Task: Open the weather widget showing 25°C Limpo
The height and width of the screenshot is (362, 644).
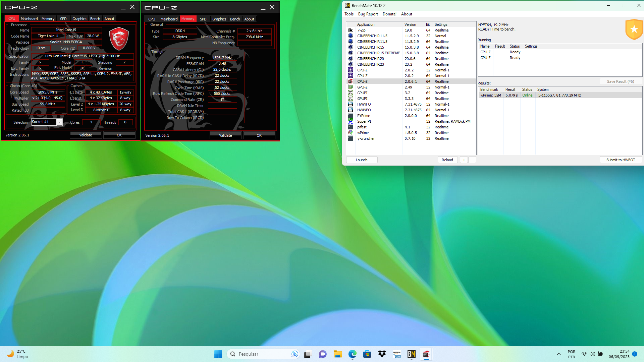Action: pyautogui.click(x=17, y=354)
